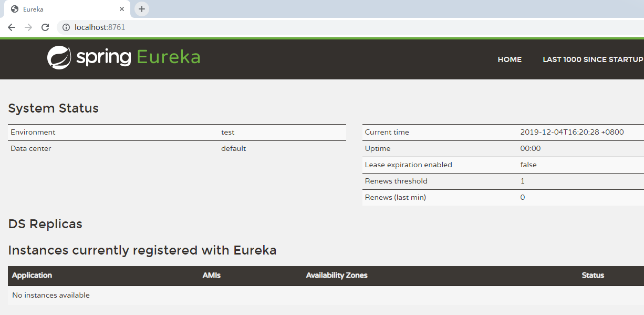Click the spring Eureka logo text
This screenshot has height=315, width=644.
click(138, 57)
